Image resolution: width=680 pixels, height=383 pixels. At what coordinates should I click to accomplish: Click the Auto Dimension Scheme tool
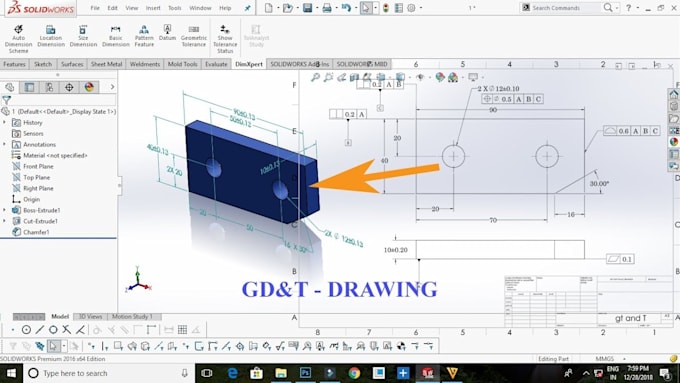tap(19, 39)
